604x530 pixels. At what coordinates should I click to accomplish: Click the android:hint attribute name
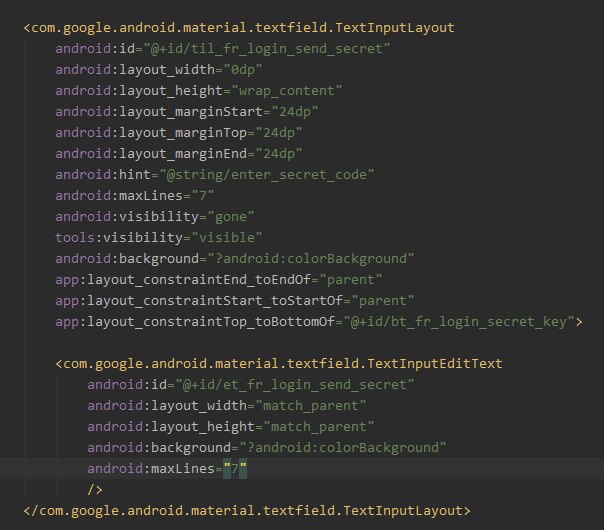103,175
